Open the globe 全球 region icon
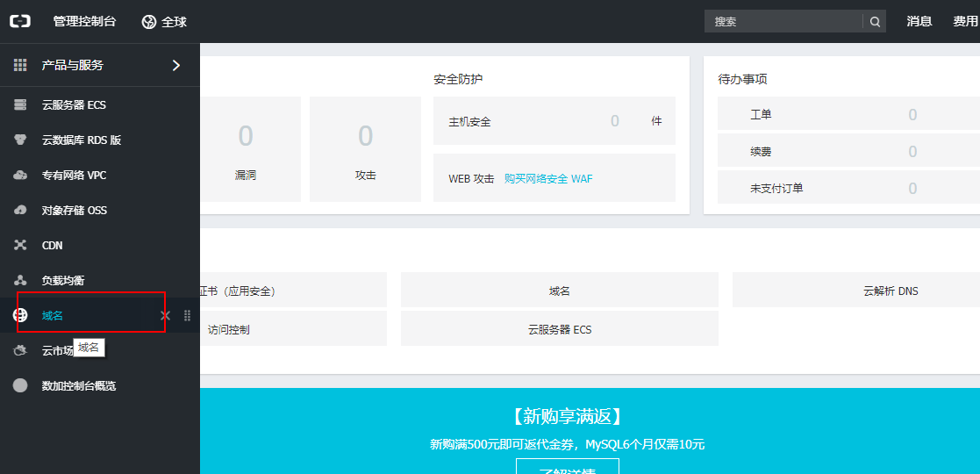 pyautogui.click(x=149, y=22)
